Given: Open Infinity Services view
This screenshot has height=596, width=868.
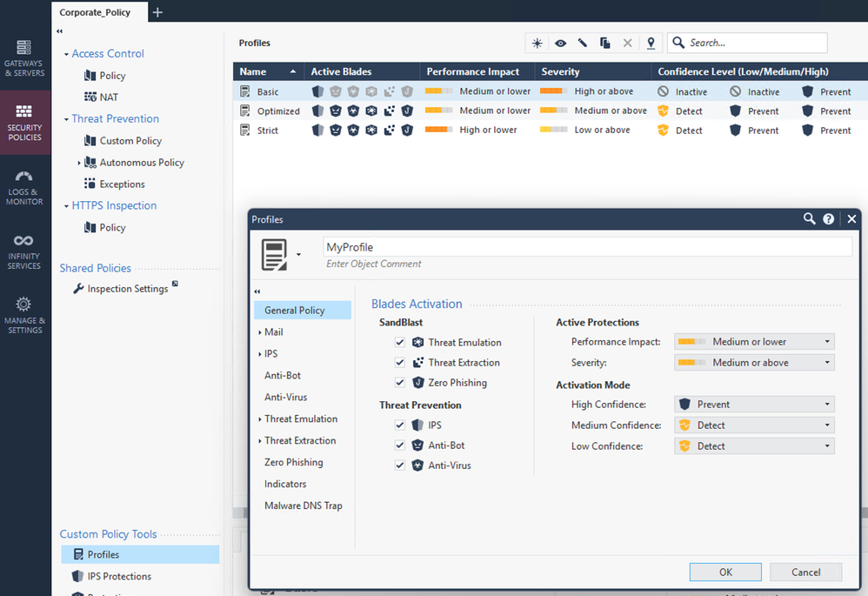Looking at the screenshot, I should [x=25, y=251].
